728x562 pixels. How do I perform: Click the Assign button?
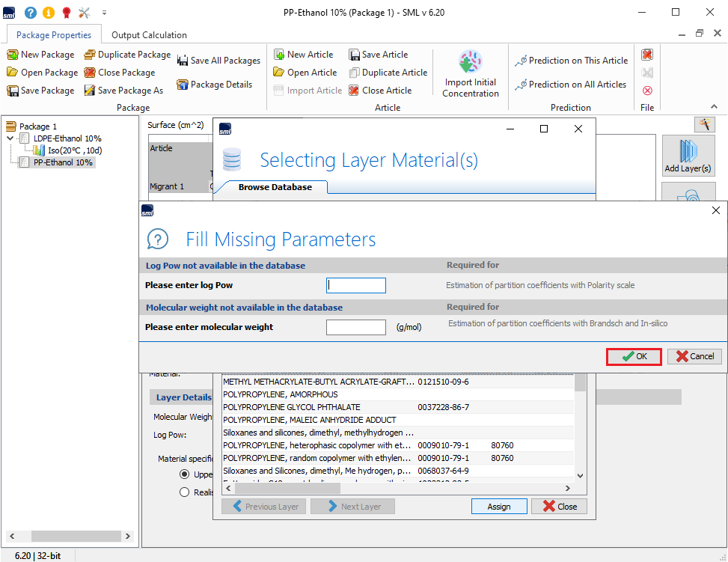click(499, 507)
